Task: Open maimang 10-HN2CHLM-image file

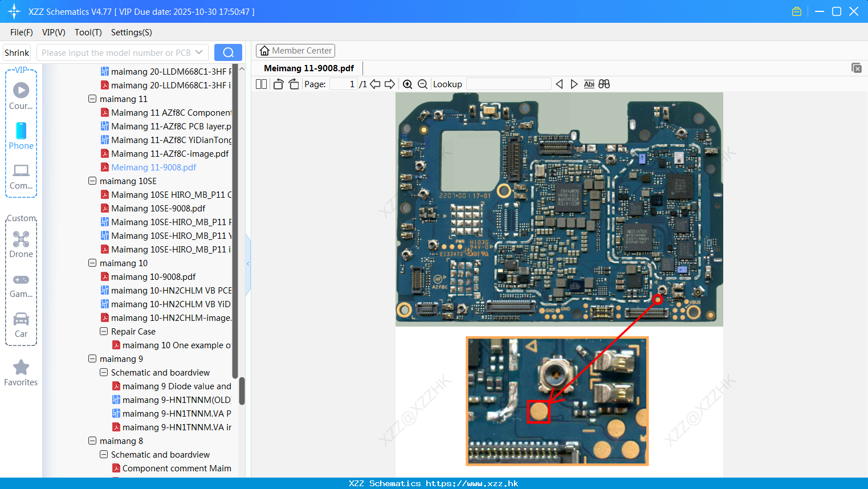Action: [x=166, y=317]
